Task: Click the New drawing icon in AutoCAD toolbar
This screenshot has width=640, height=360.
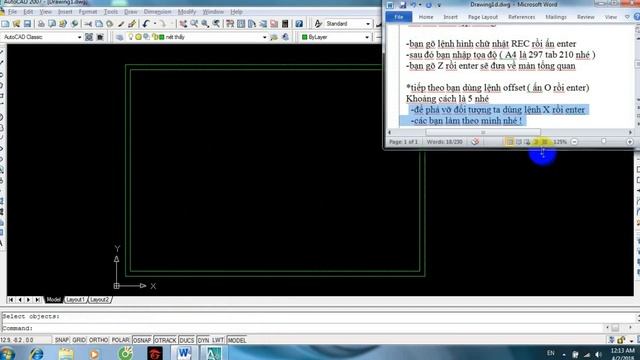Action: click(x=6, y=24)
